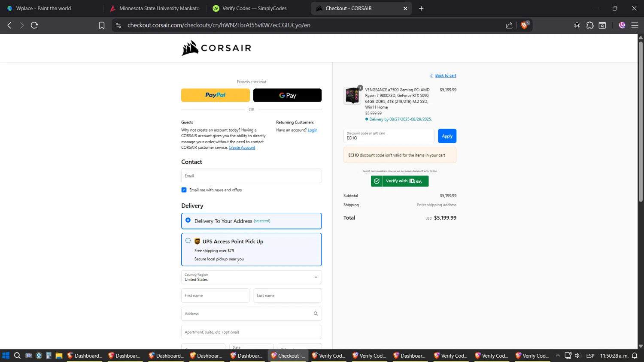
Task: Click Verify with ID.me button
Action: (400, 181)
